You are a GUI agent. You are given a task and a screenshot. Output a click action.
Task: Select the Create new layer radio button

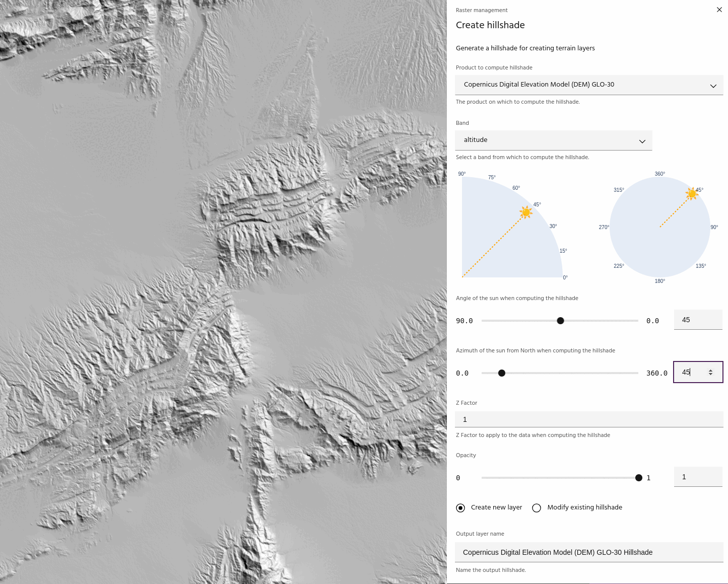pyautogui.click(x=460, y=507)
